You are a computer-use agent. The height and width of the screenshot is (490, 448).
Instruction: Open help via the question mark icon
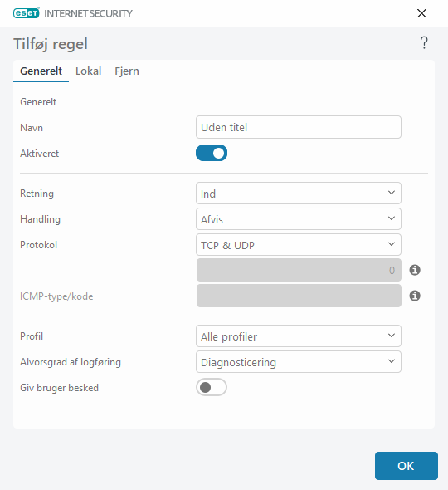[424, 43]
